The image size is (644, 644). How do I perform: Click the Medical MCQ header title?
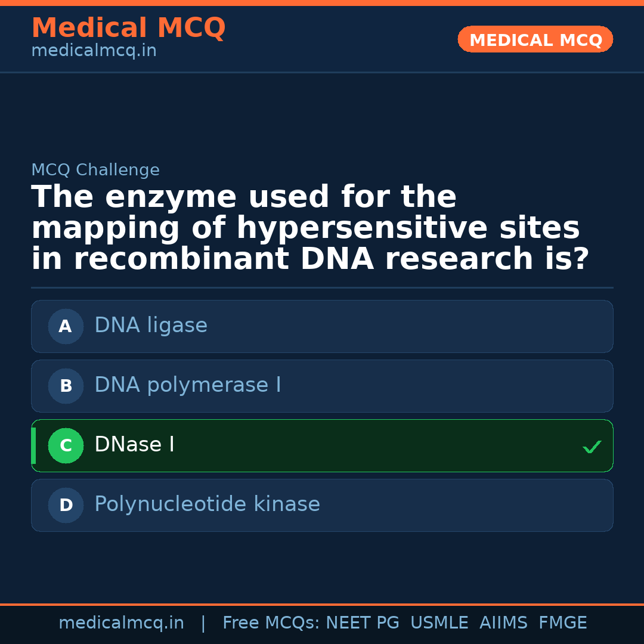(128, 28)
